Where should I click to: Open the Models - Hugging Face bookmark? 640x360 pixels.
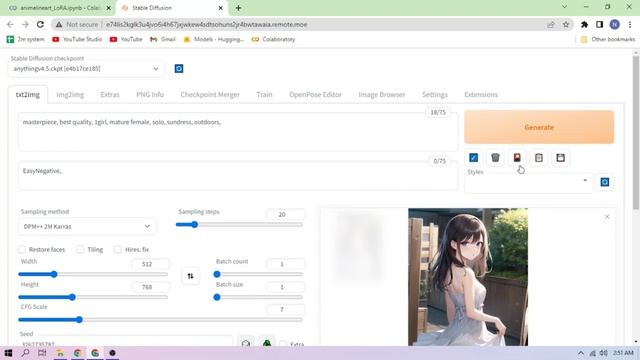[214, 39]
